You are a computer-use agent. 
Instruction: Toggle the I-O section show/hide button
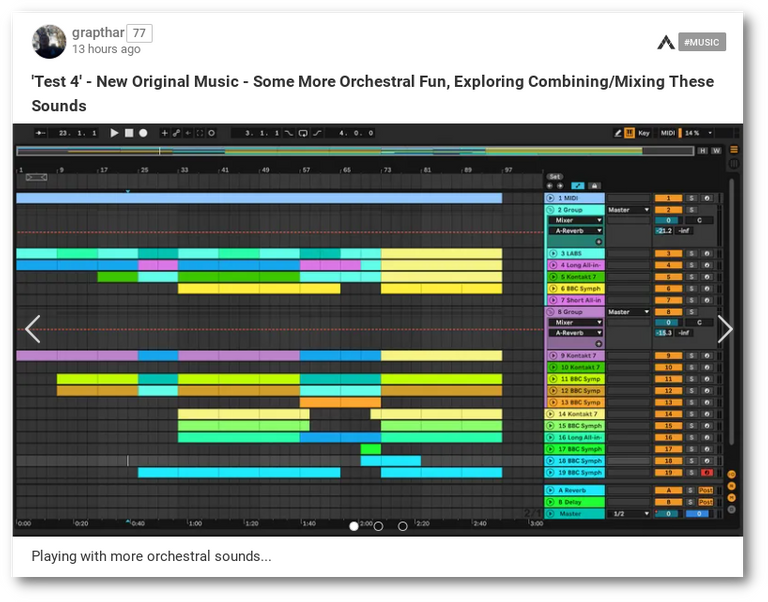click(731, 474)
